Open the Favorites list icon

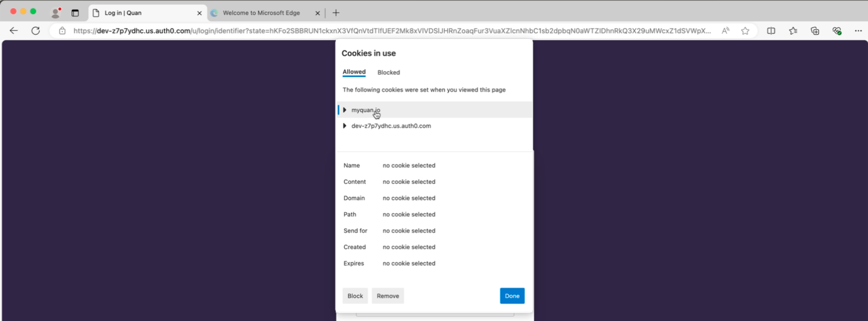(x=793, y=31)
